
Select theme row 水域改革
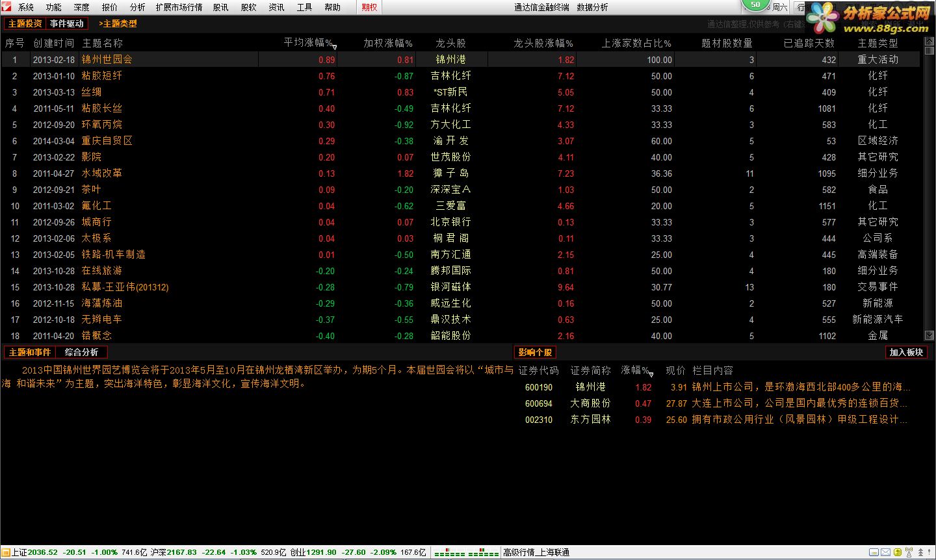point(460,173)
